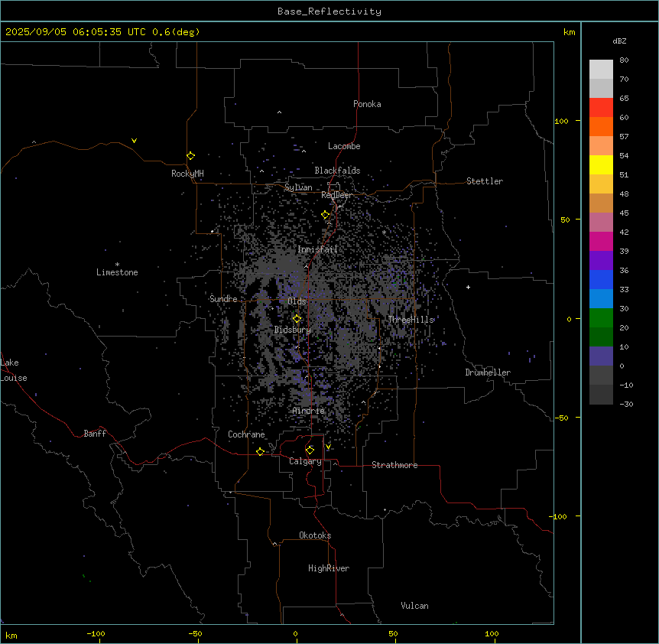Click the 80 dBZ light gray swatch
The image size is (659, 644).
coord(601,69)
